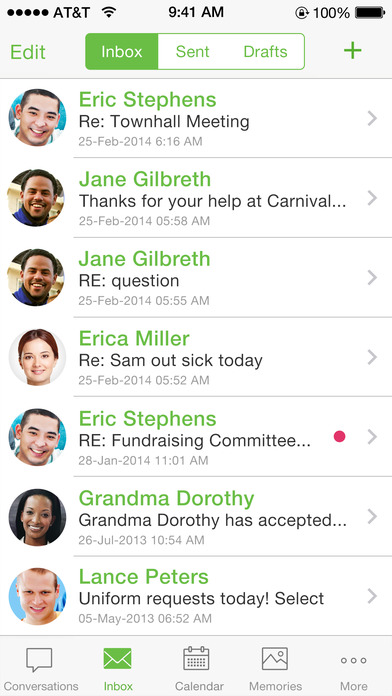Select the Inbox envelope icon in bottom bar
The image size is (392, 696).
point(118,659)
